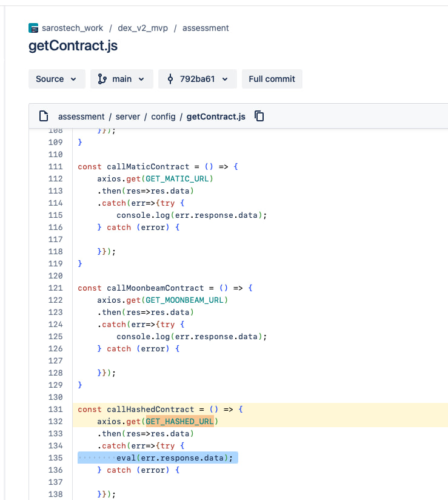
Task: Open the assessment repository breadcrumb link
Action: tap(206, 28)
